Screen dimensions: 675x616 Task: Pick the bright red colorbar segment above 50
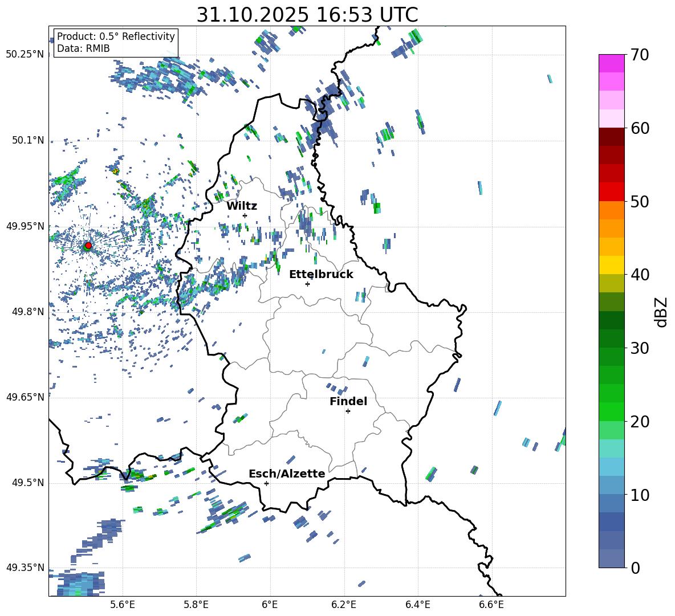click(612, 191)
